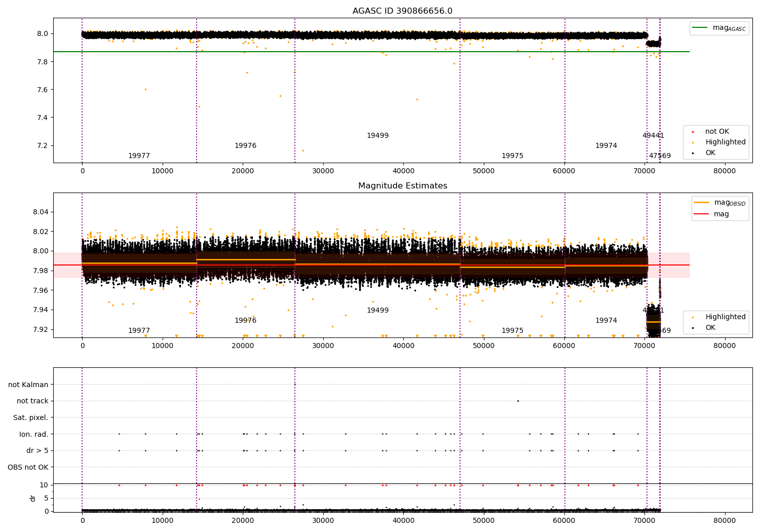Image resolution: width=760 pixels, height=532 pixels.
Task: Click x-axis tick 20000 on bottom plot
Action: click(243, 520)
